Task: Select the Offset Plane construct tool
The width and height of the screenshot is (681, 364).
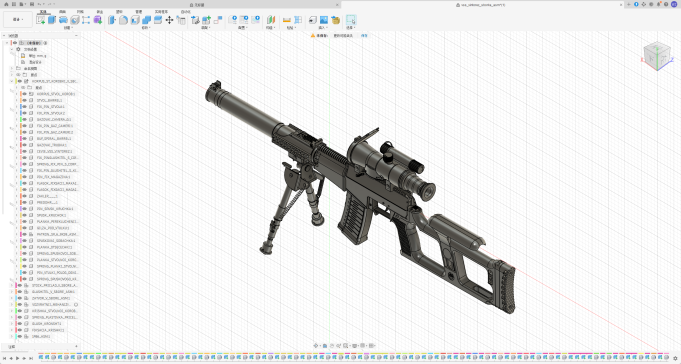Action: 271,20
